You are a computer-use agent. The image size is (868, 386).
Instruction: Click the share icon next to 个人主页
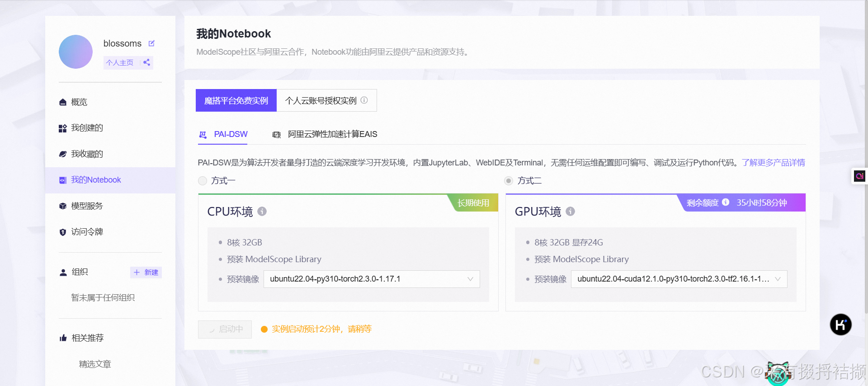click(146, 62)
